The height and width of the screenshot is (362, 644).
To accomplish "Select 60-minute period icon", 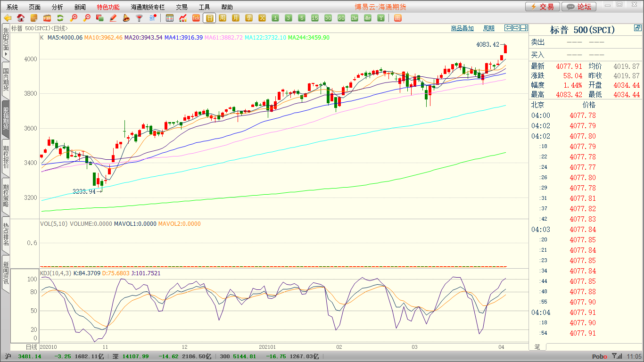I will pos(341,18).
